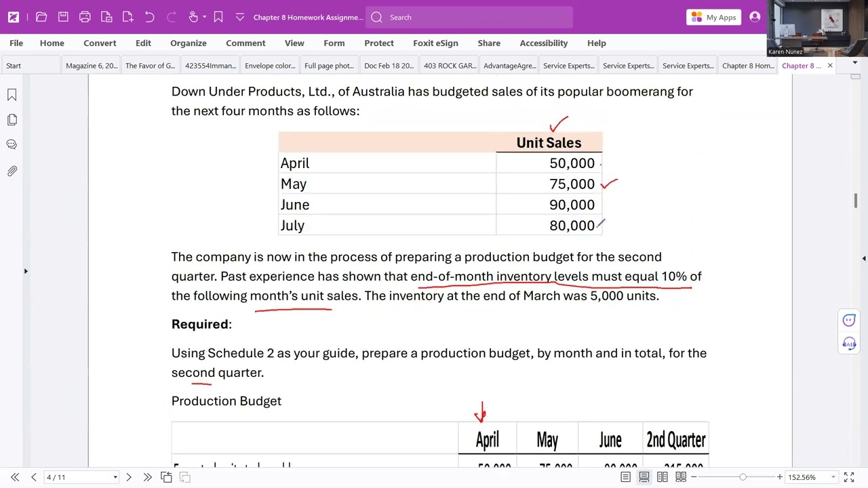This screenshot has height=488, width=868.
Task: Open the Pages thumbnails panel icon
Action: pos(12,120)
